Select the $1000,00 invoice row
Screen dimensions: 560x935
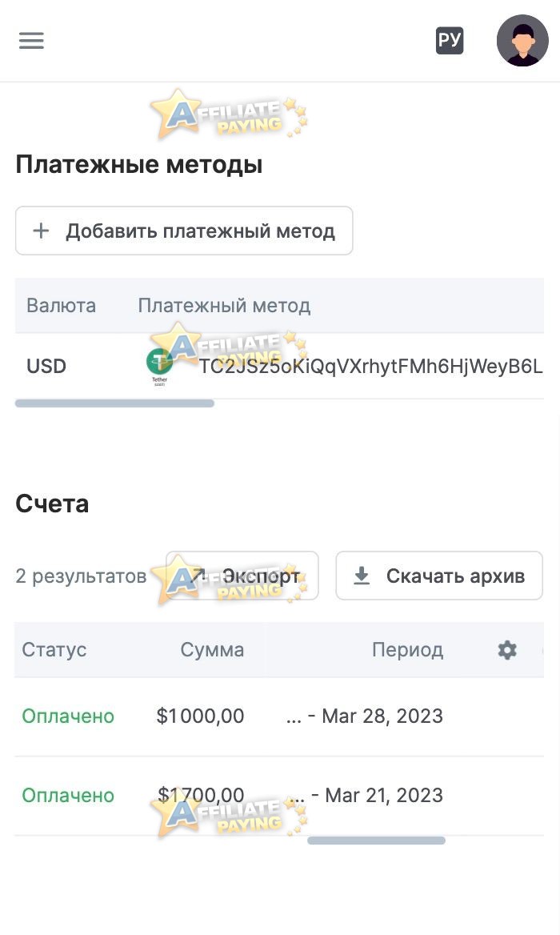point(200,716)
